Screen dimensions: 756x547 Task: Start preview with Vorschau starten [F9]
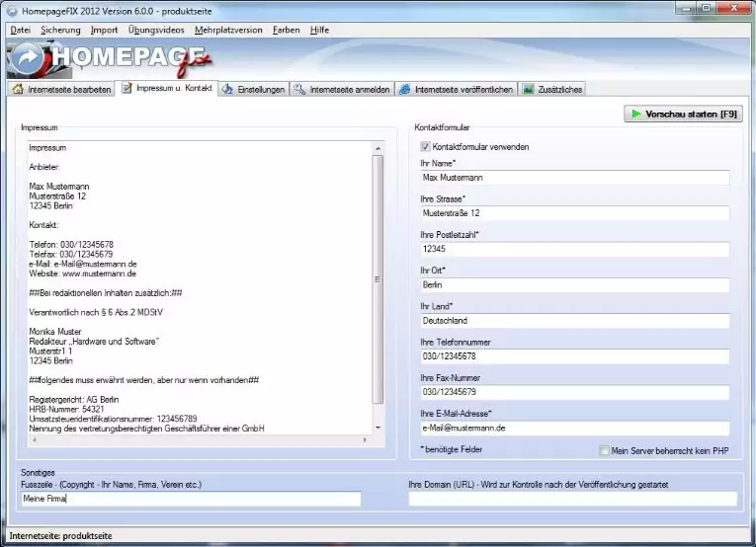click(683, 115)
